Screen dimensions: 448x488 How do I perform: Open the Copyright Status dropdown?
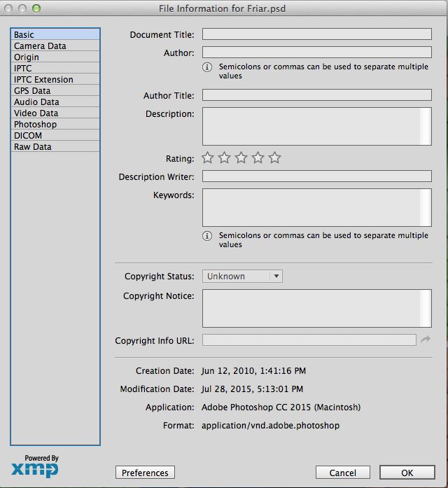[242, 276]
